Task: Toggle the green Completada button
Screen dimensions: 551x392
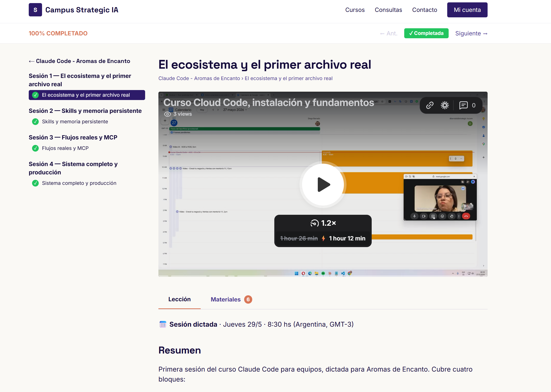Action: [x=426, y=33]
